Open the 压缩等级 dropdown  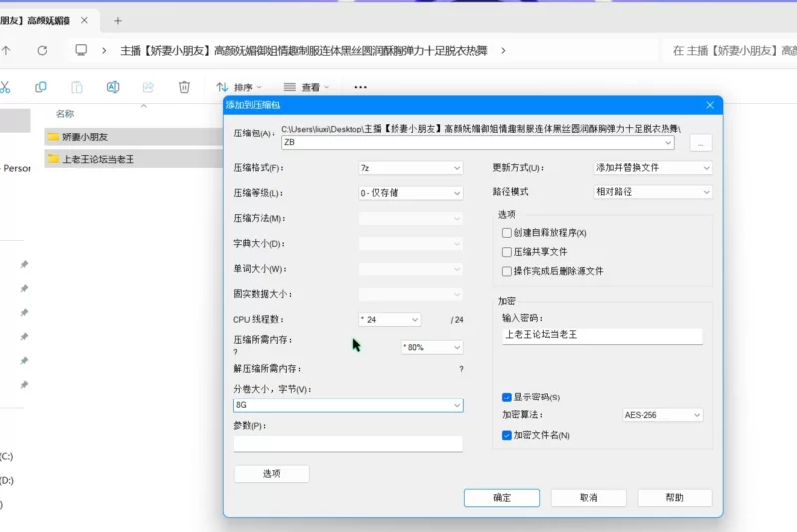[410, 193]
